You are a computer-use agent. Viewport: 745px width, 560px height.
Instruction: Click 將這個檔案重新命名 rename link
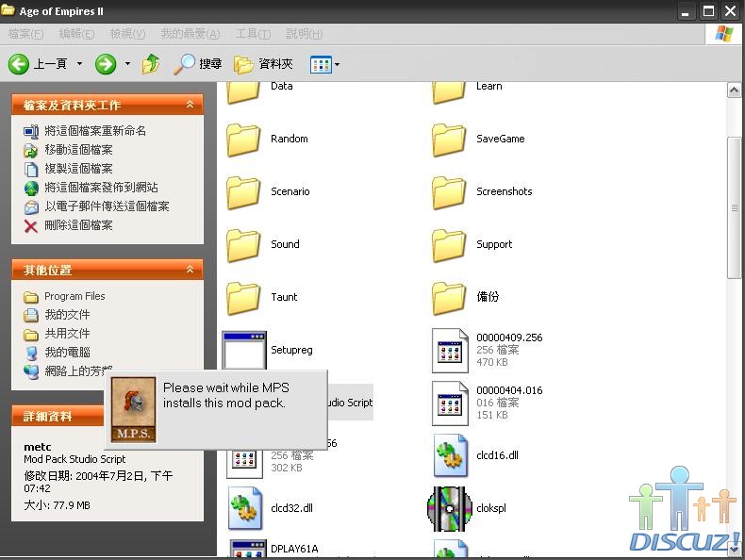[95, 131]
